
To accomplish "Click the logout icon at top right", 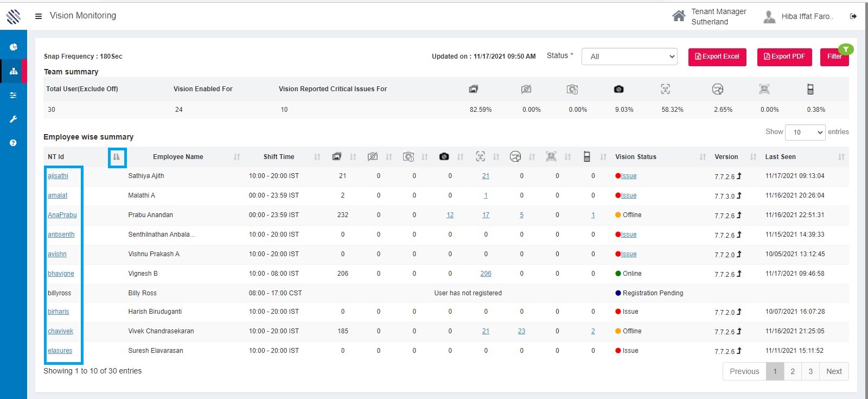I will (853, 16).
